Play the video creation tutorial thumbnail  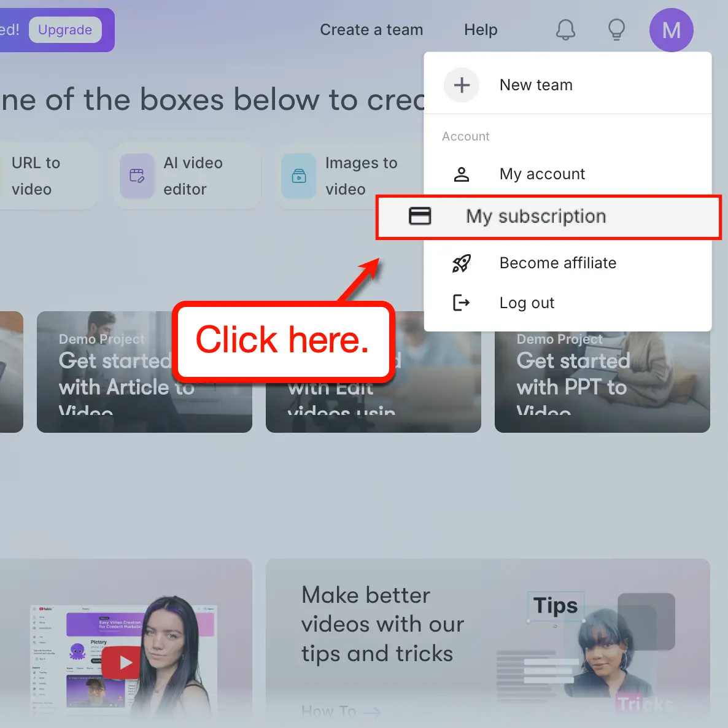122,662
